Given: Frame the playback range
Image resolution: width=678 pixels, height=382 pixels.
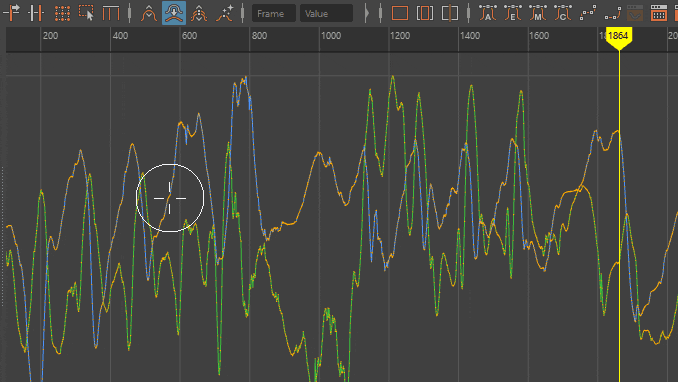Looking at the screenshot, I should point(425,13).
